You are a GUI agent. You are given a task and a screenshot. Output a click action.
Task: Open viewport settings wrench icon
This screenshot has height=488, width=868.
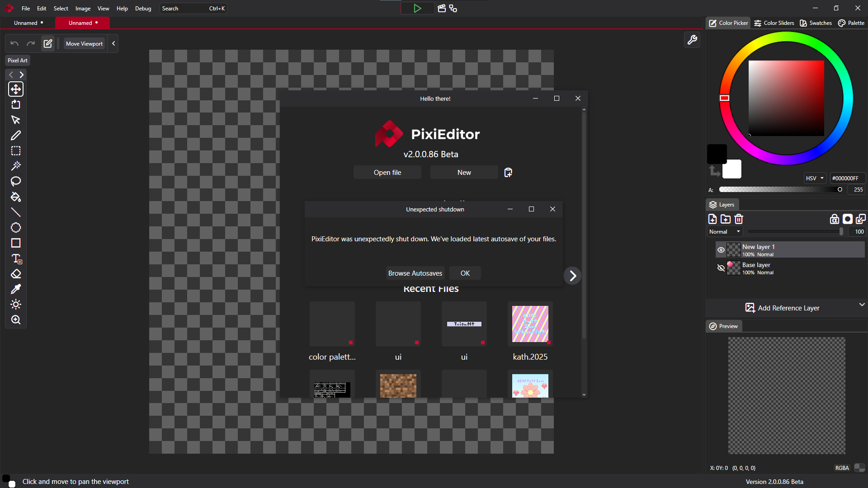coord(692,40)
